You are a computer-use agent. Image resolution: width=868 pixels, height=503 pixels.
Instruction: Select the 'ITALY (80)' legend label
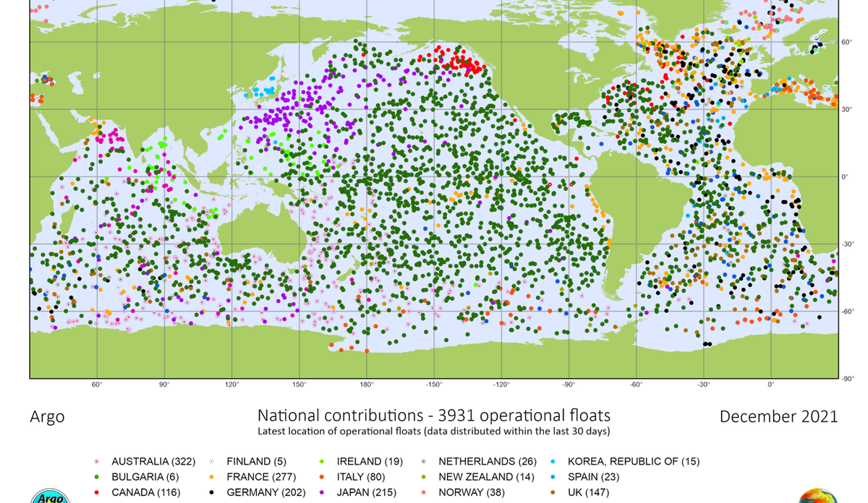361,477
